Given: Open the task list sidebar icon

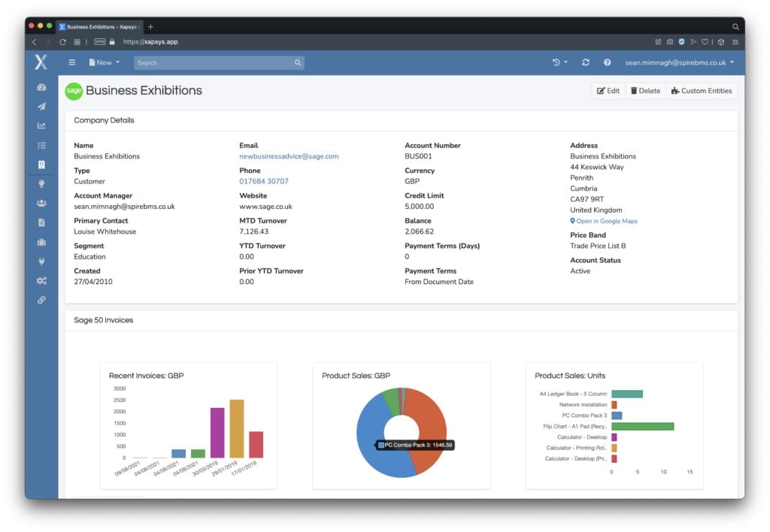Looking at the screenshot, I should pos(42,145).
